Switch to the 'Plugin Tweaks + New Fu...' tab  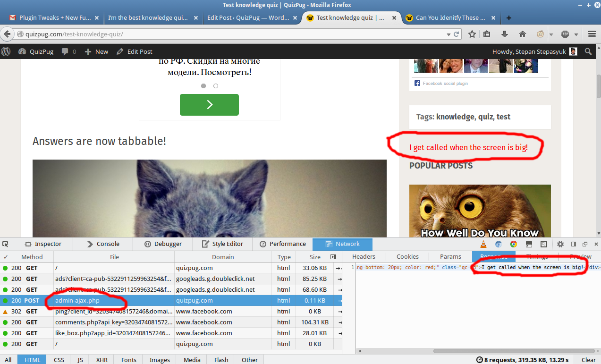[x=54, y=18]
